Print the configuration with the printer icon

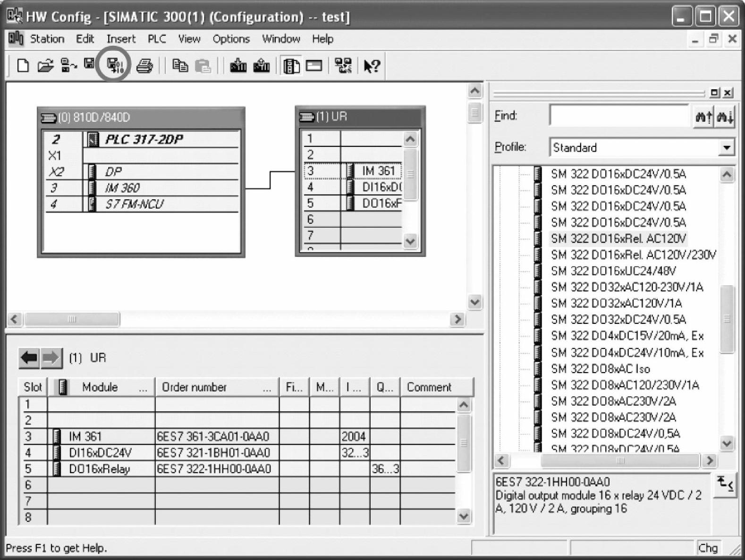(x=144, y=66)
